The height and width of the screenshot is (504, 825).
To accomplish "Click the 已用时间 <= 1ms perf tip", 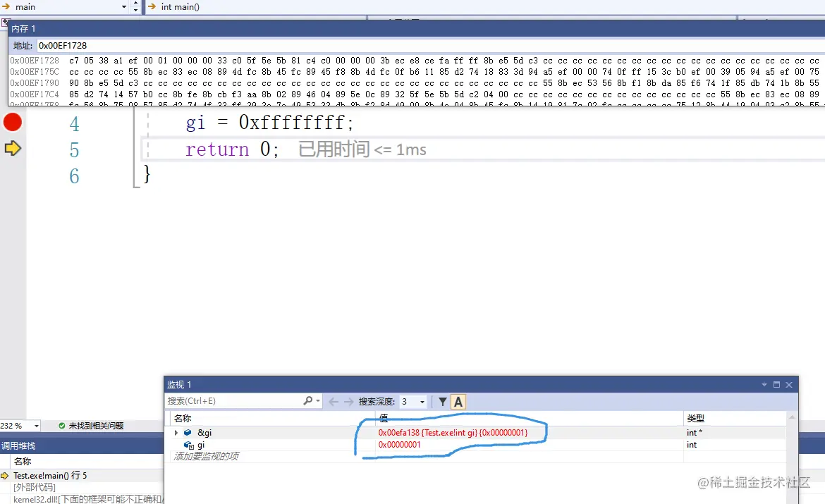I will click(x=362, y=149).
